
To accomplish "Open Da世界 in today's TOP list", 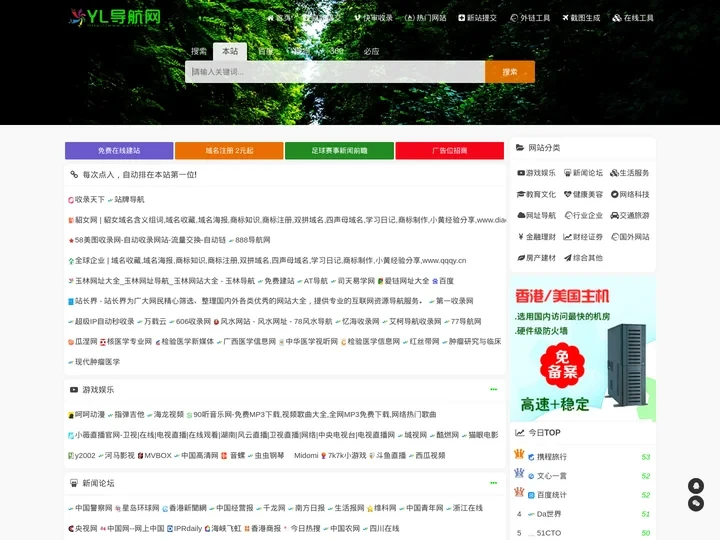I will 549,514.
